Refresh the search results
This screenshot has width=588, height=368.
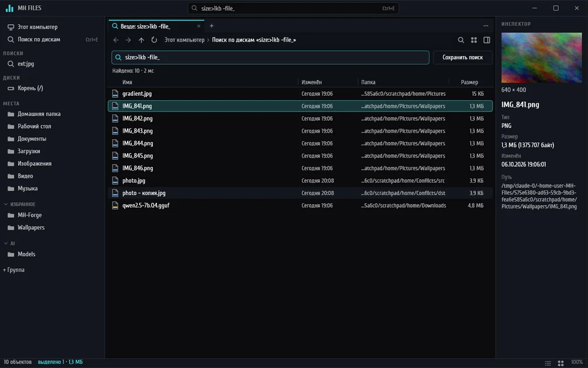click(x=154, y=40)
